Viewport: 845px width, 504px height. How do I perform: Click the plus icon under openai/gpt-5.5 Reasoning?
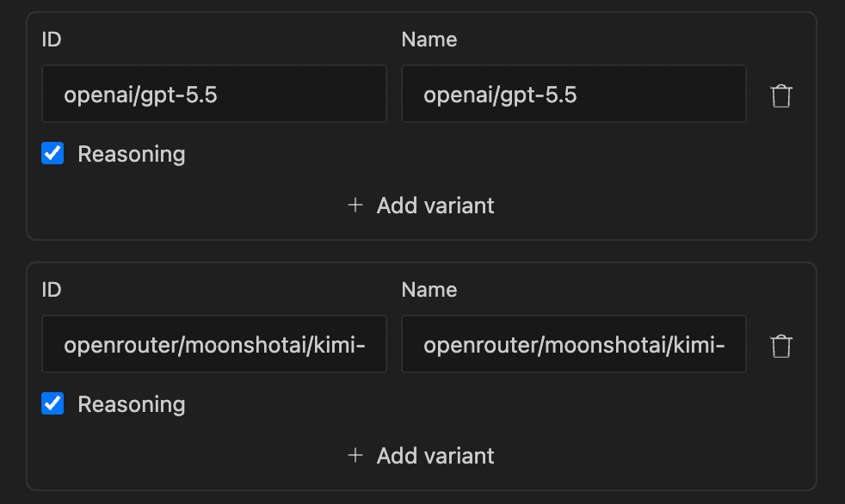tap(355, 206)
